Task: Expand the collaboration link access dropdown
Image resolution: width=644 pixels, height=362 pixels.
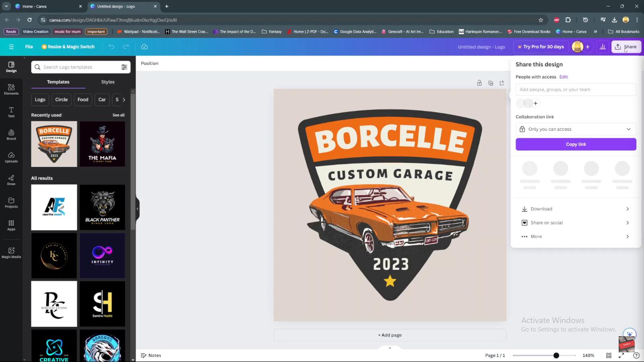Action: [x=576, y=129]
